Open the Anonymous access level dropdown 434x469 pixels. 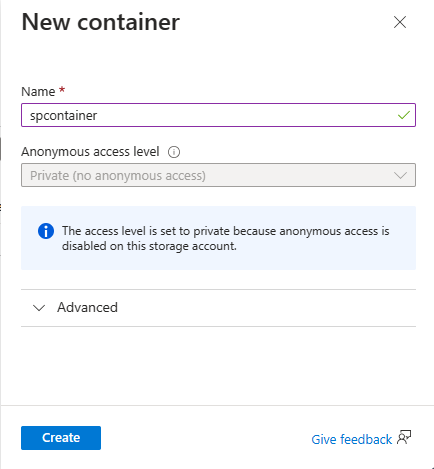(218, 175)
